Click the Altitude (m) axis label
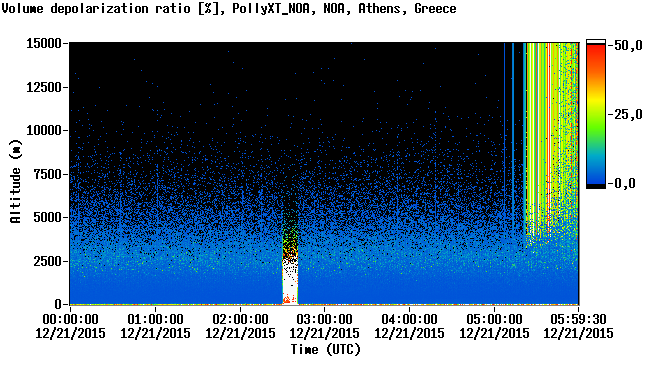This screenshot has height=389, width=665. click(15, 181)
